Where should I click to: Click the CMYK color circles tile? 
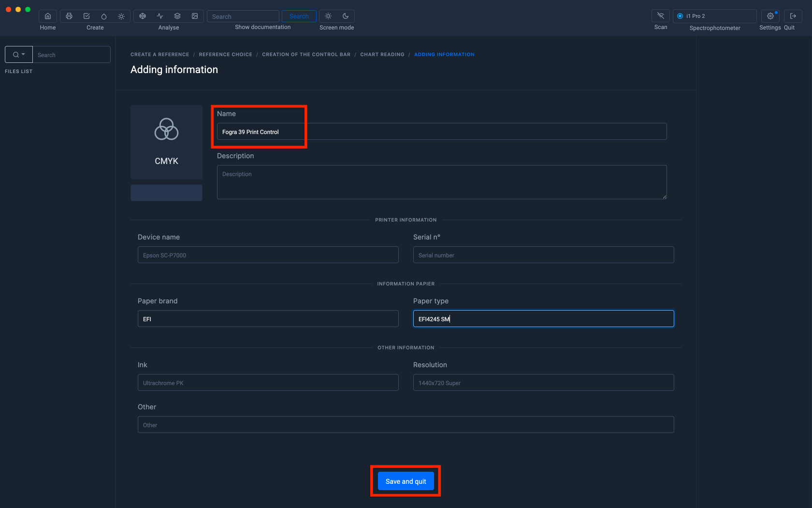(x=166, y=142)
